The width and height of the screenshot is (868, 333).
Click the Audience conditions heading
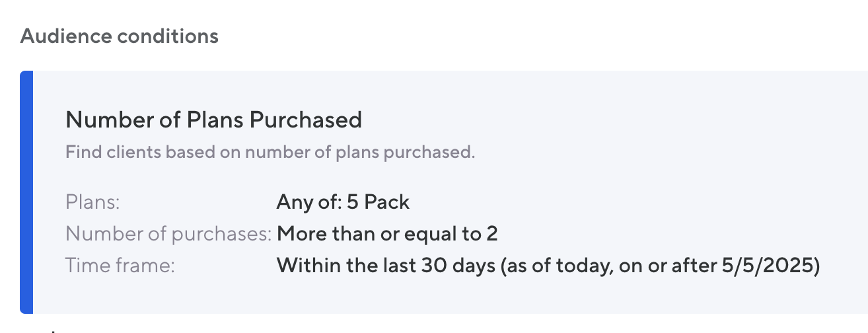pyautogui.click(x=120, y=36)
